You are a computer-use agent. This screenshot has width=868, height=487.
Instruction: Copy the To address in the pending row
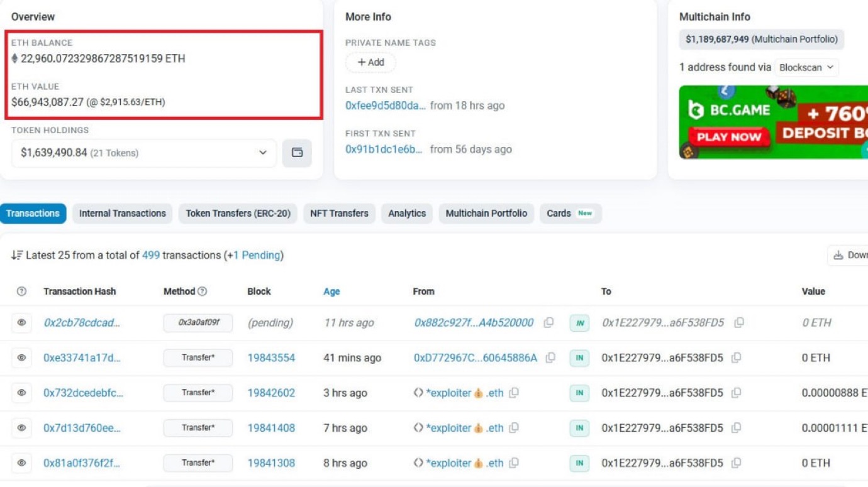pos(739,323)
